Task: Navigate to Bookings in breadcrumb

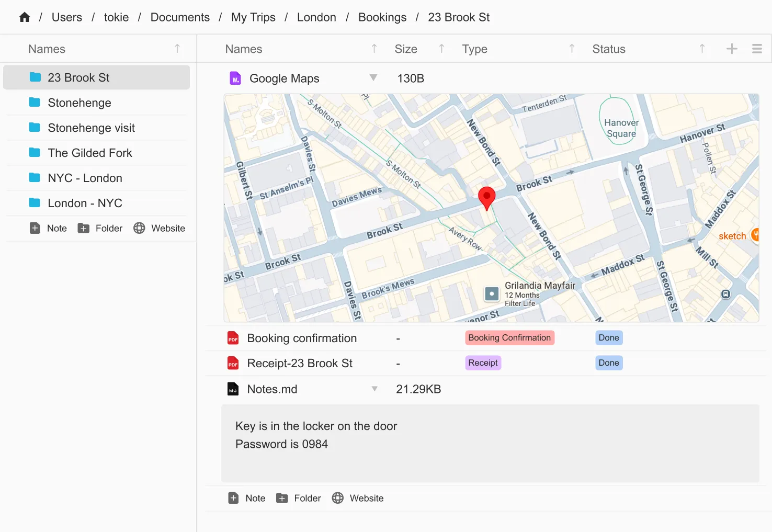Action: [x=382, y=17]
